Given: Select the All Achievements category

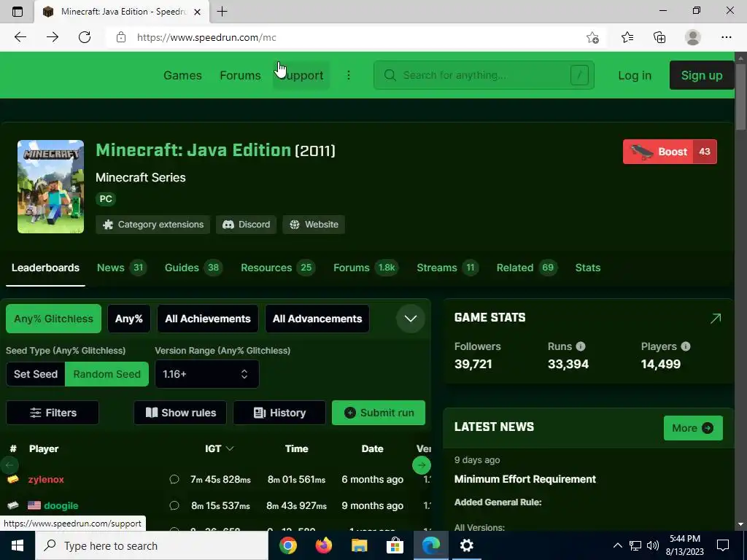Looking at the screenshot, I should (208, 319).
